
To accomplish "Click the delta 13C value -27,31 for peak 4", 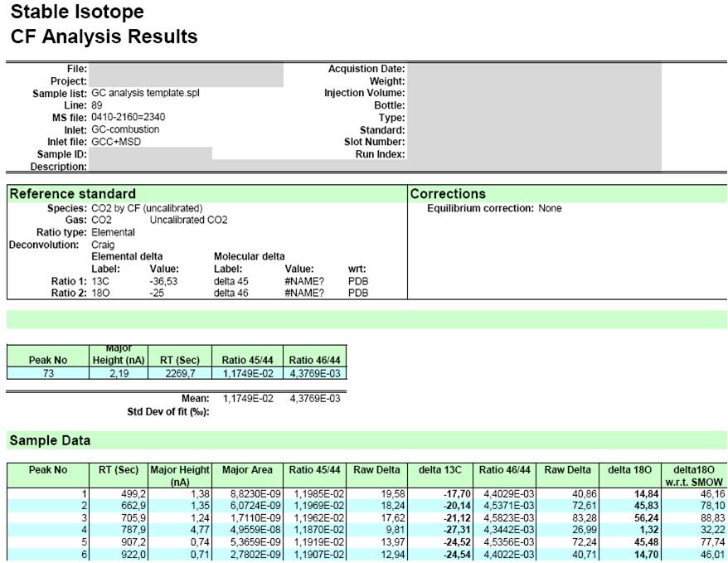I will [x=457, y=530].
